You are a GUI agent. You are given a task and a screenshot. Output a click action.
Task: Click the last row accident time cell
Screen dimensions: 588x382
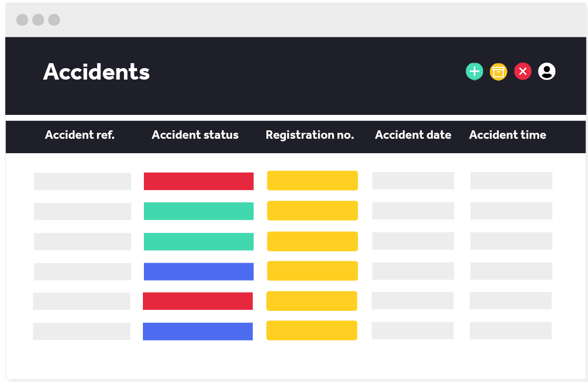510,330
